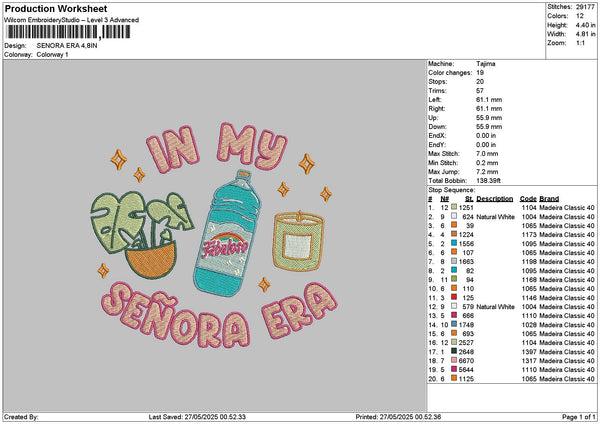Click the Brand column header
600x424 pixels.
[549, 199]
